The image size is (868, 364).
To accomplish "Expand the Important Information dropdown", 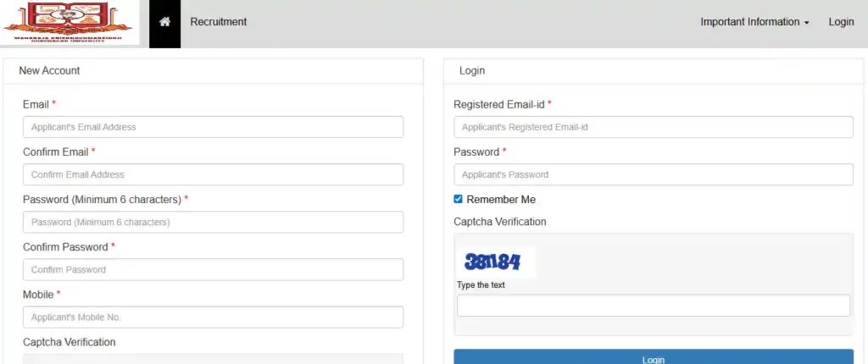I will click(x=754, y=22).
